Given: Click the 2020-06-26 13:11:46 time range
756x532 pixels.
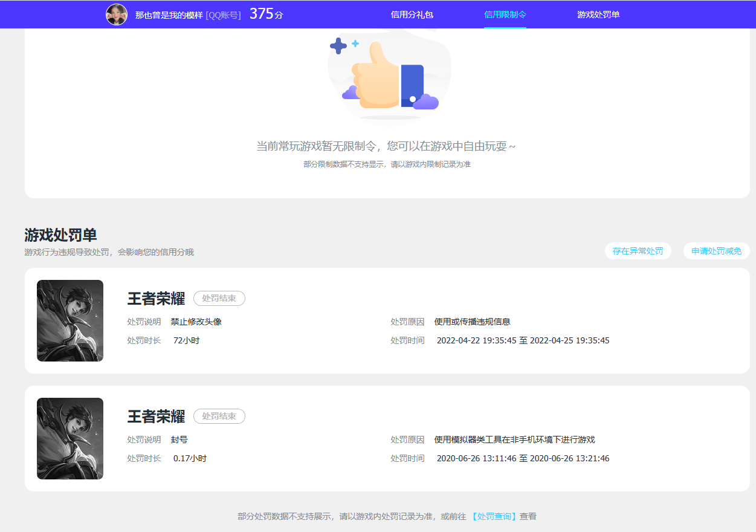Looking at the screenshot, I should click(x=523, y=458).
